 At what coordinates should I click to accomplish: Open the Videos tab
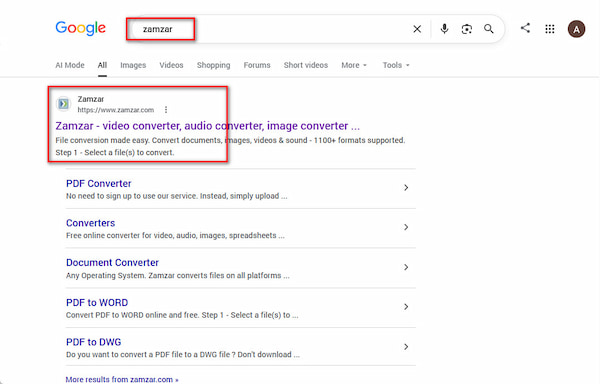(x=171, y=65)
